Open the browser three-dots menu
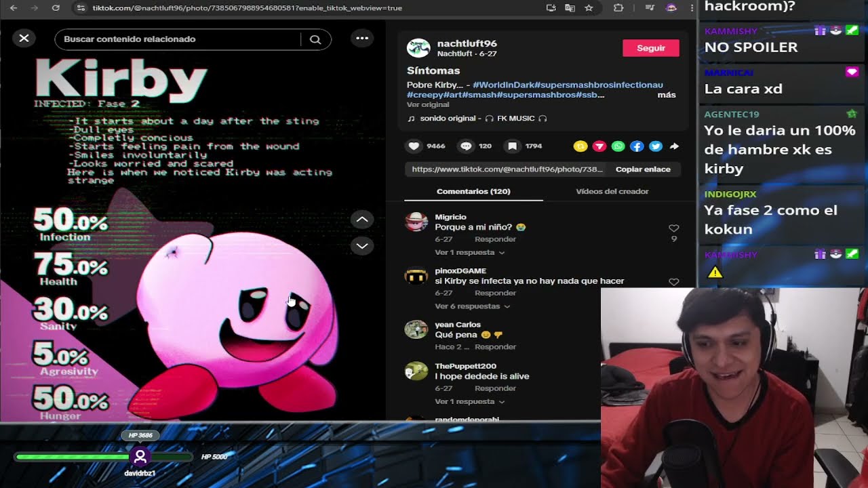 pos(692,7)
